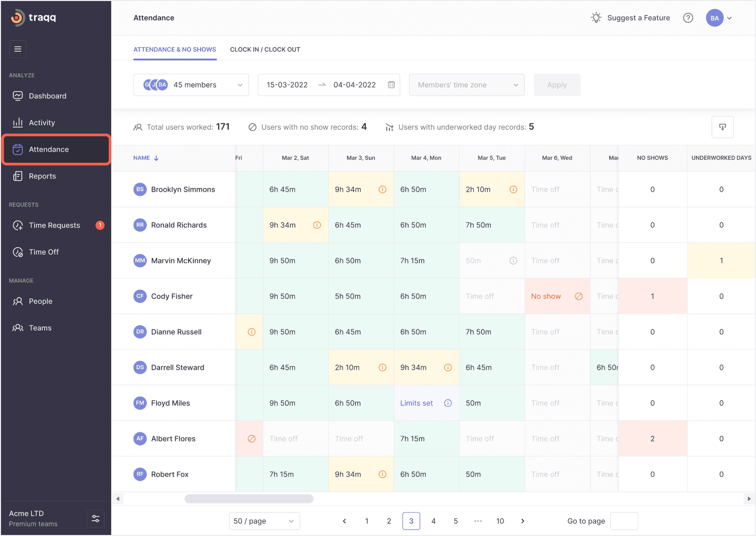Screen dimensions: 756x536
Task: Click Floyd Miles name
Action: click(170, 403)
